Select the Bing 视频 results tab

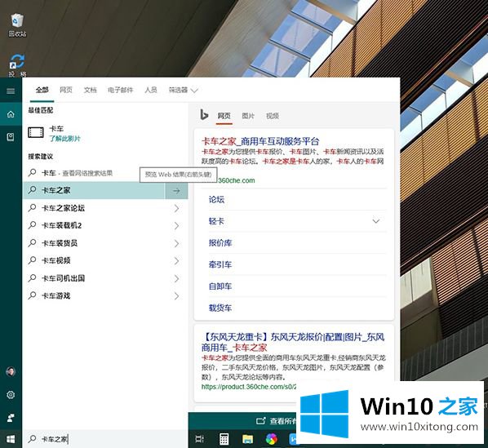[x=273, y=116]
